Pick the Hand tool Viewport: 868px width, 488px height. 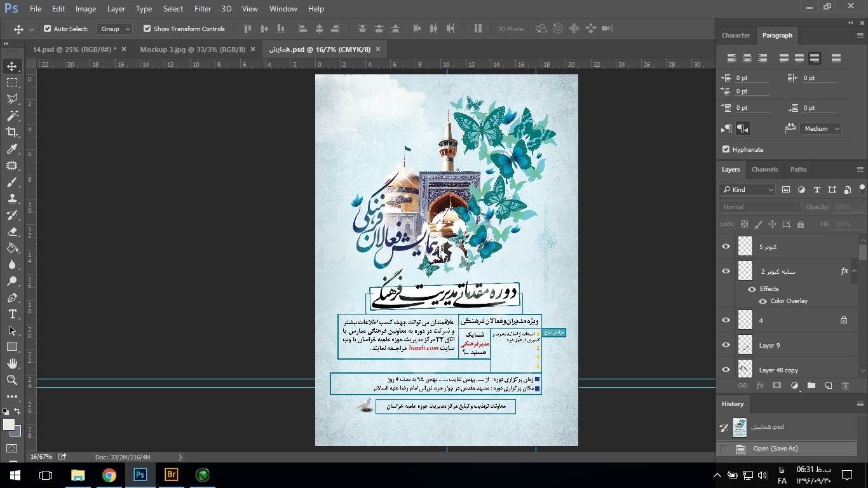(12, 363)
